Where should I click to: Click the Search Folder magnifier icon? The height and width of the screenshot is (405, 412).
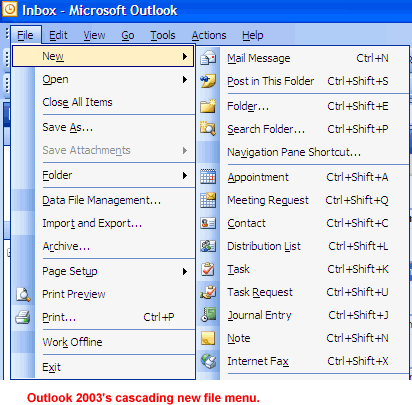tap(208, 129)
